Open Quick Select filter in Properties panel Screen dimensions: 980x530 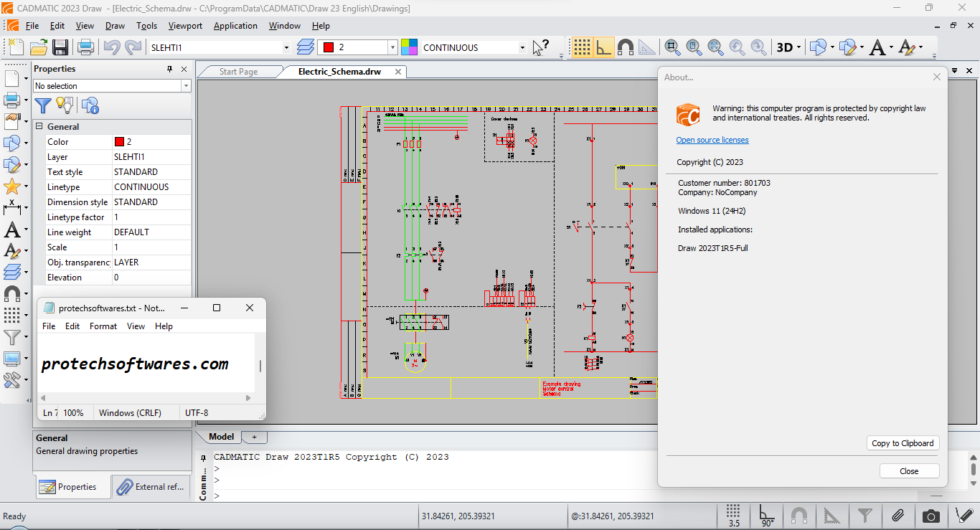(x=43, y=105)
